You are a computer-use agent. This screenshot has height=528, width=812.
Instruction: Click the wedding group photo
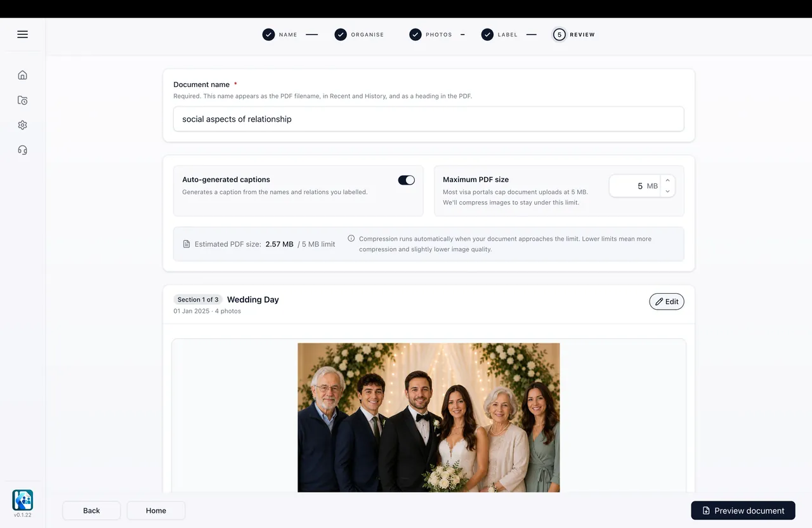point(429,418)
